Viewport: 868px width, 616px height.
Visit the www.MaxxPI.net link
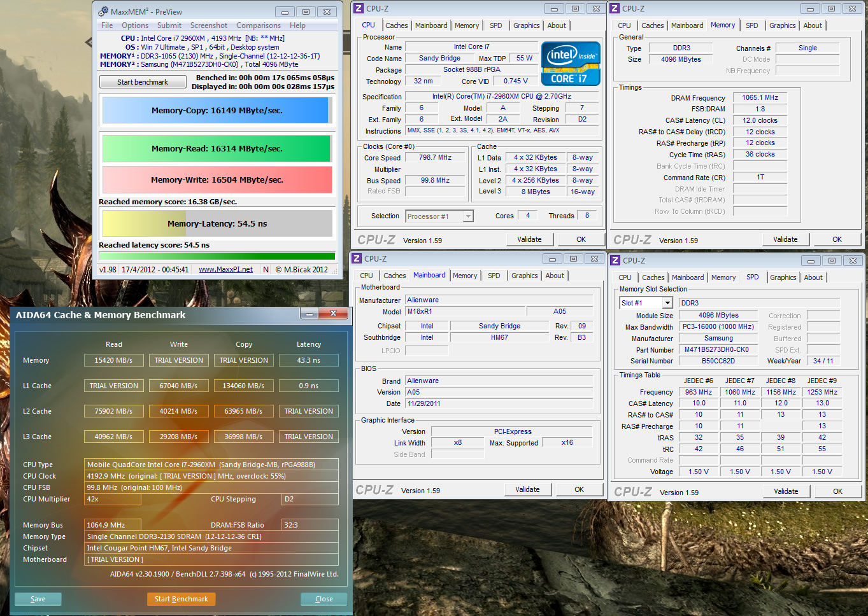225,269
